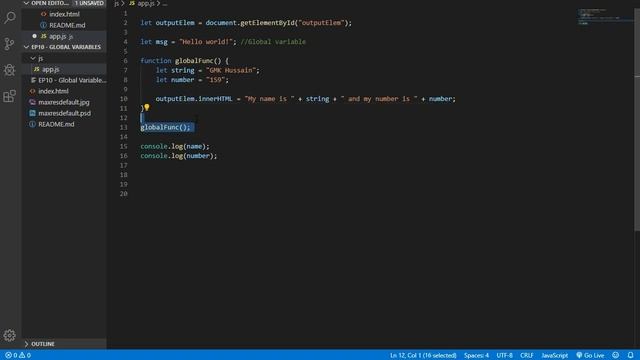Click the outputElem.innerHTML assignment
The height and width of the screenshot is (360, 640).
click(305, 99)
